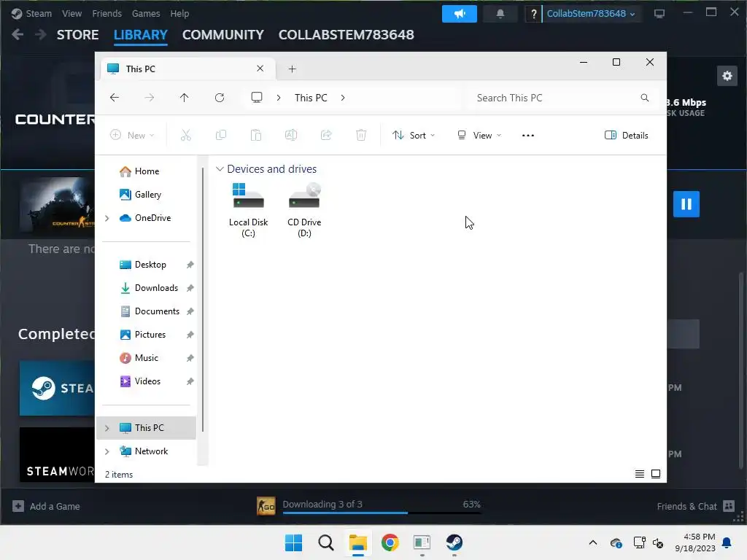Open Chrome from the taskbar

[x=390, y=542]
